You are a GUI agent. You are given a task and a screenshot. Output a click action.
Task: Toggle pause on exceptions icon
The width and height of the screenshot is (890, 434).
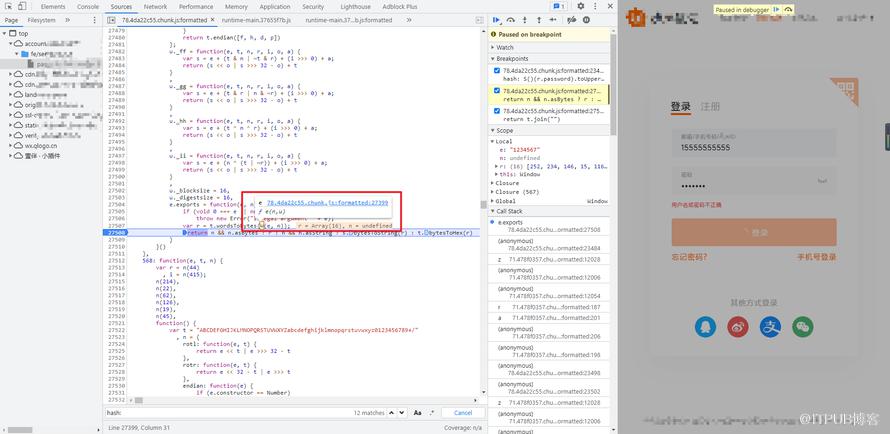[x=586, y=20]
